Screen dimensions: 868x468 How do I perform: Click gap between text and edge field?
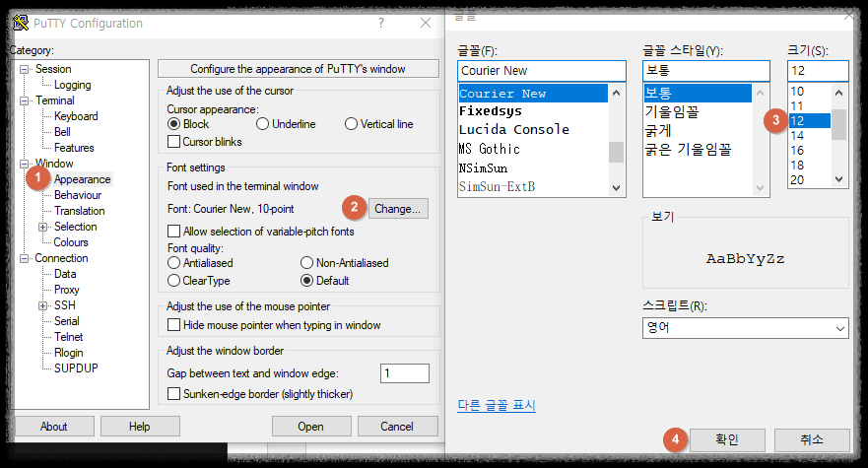pyautogui.click(x=405, y=373)
